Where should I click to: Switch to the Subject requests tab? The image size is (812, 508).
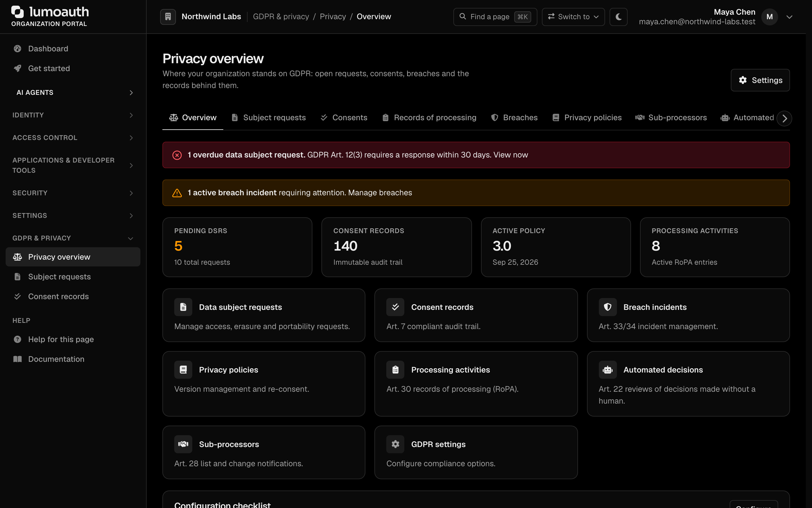268,118
